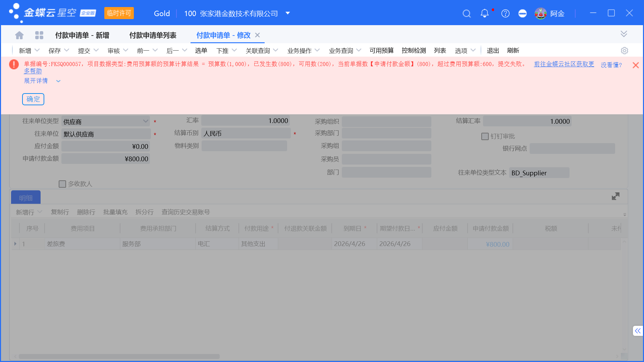Image resolution: width=644 pixels, height=362 pixels.
Task: Open the 往来单位类型 combo box
Action: (106, 121)
